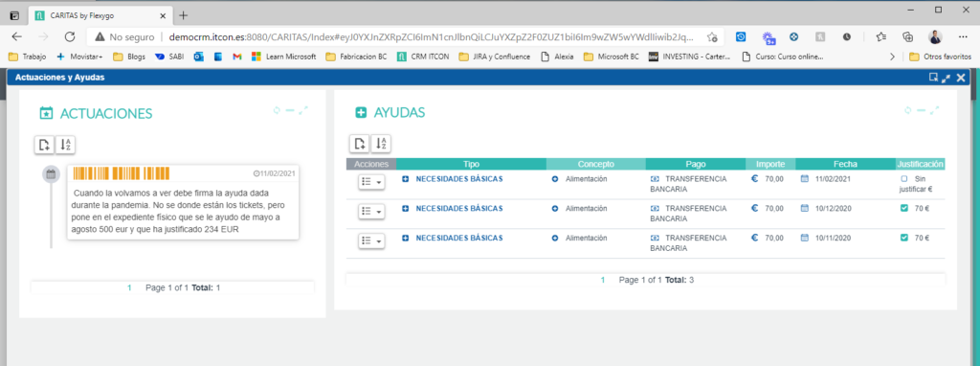Click the orange barcode on Actuaciones card

[122, 172]
